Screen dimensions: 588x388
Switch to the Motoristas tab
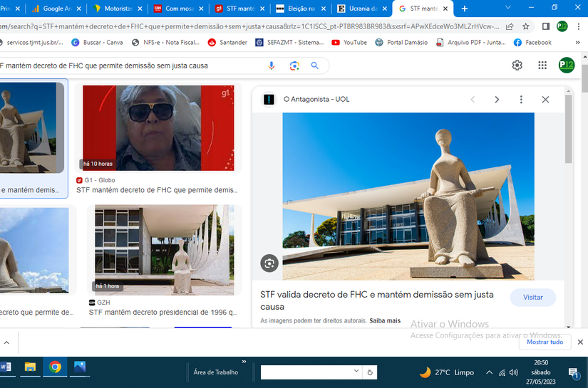tap(118, 9)
